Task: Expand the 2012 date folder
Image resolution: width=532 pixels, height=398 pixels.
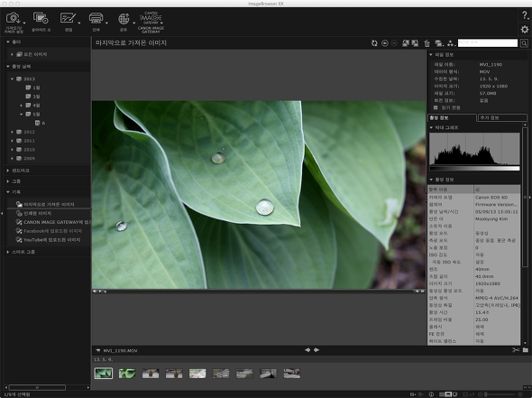Action: pyautogui.click(x=13, y=132)
